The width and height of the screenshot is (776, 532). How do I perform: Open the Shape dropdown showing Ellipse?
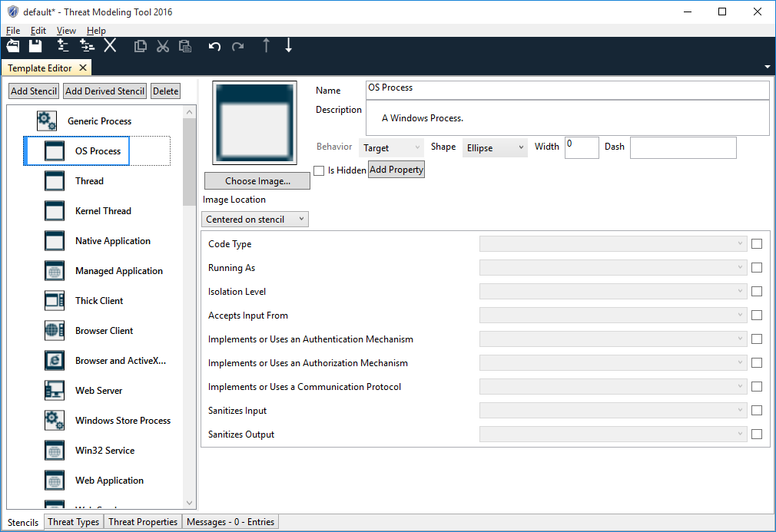(x=495, y=148)
